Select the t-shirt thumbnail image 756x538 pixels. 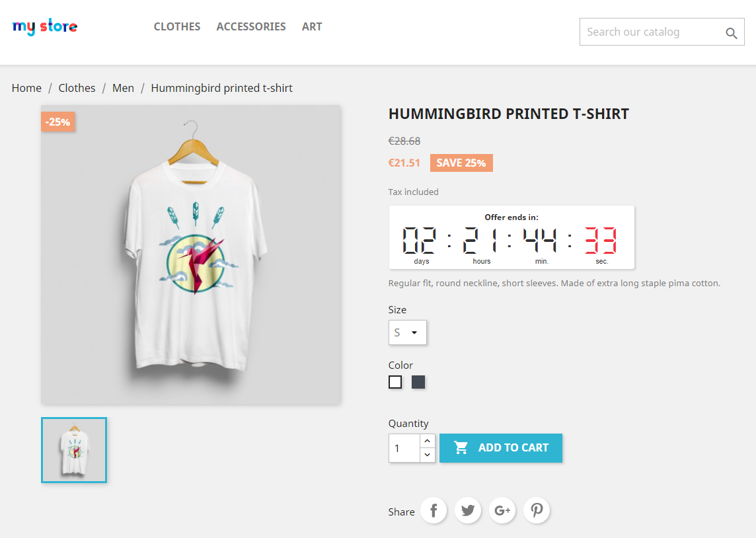pyautogui.click(x=74, y=450)
